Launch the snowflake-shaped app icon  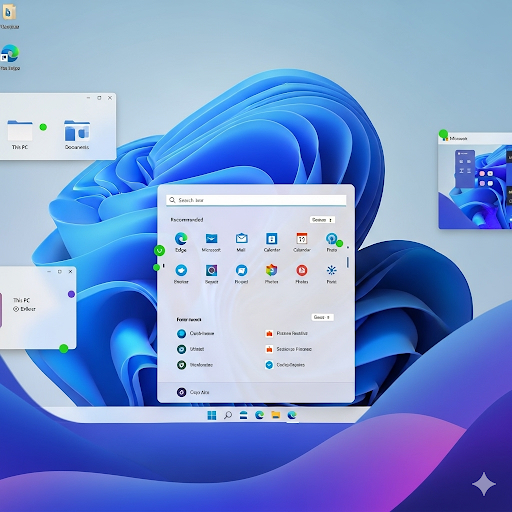(331, 270)
